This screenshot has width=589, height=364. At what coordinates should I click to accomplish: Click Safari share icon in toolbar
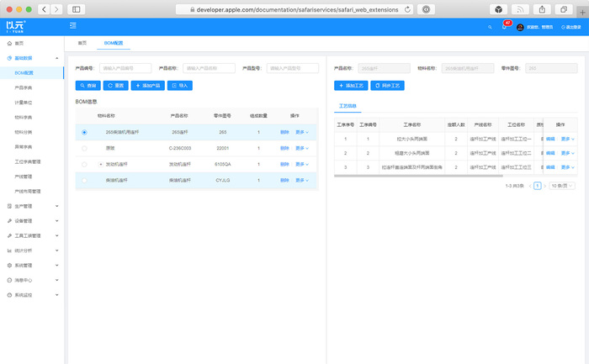pyautogui.click(x=541, y=8)
